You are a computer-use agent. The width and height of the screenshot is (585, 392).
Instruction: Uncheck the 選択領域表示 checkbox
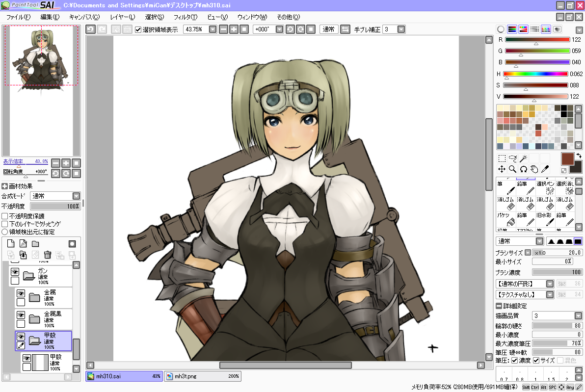[138, 29]
